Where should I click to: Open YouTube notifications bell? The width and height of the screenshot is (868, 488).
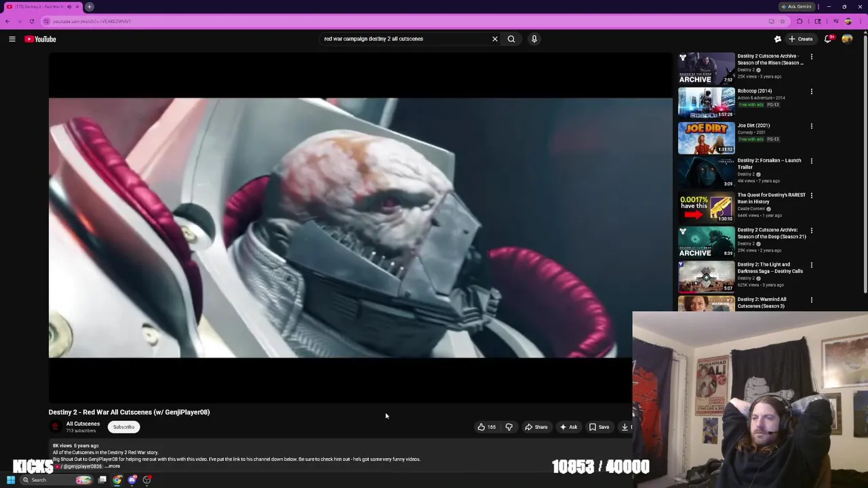[828, 39]
